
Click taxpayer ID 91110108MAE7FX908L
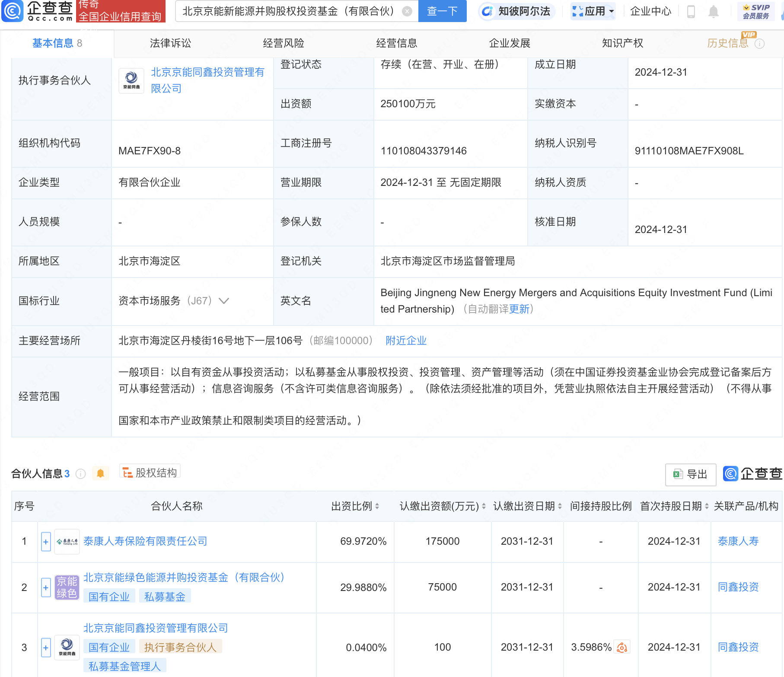[689, 151]
